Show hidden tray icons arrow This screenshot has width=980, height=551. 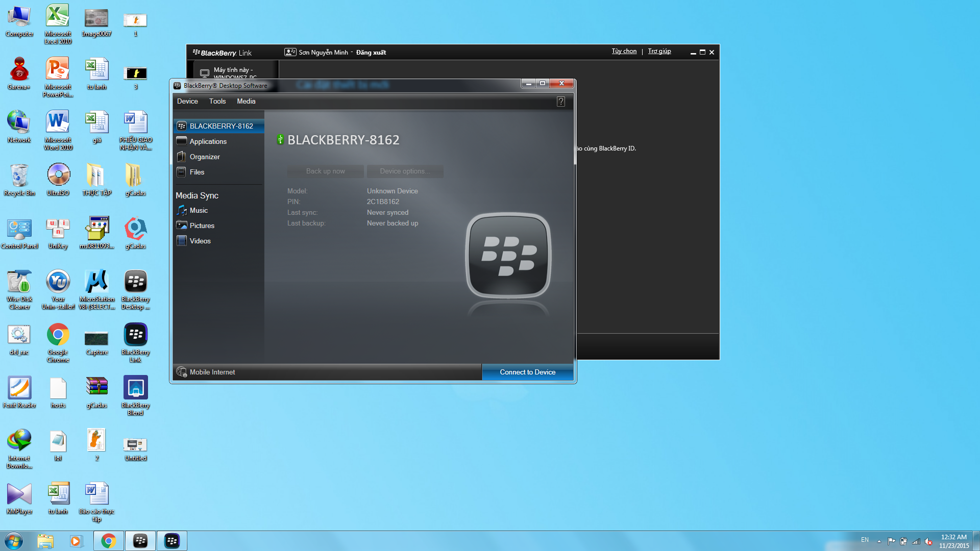pyautogui.click(x=879, y=541)
